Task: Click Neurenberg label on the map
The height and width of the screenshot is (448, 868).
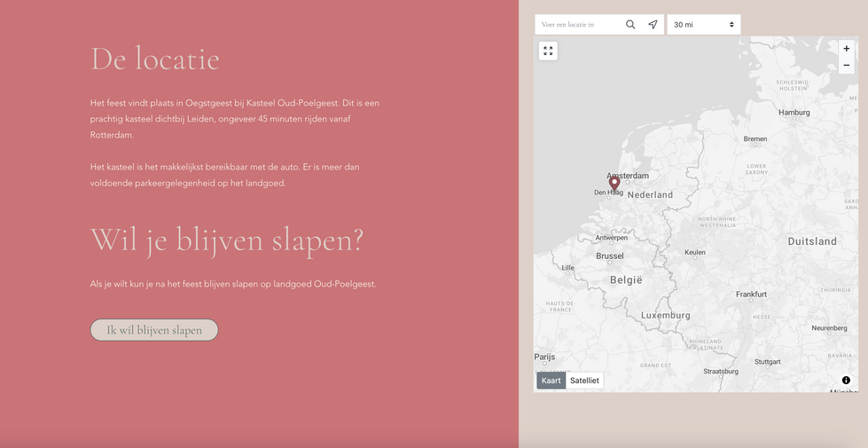Action: 829,328
